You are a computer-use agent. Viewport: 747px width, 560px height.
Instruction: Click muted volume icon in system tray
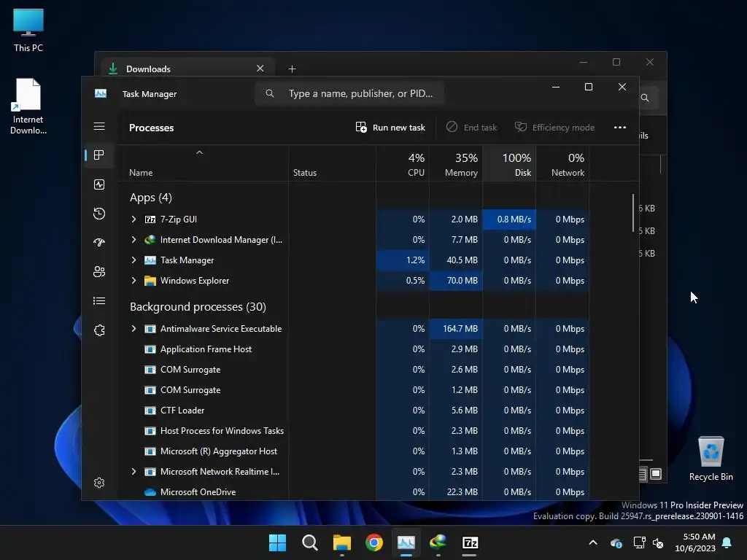pos(658,542)
